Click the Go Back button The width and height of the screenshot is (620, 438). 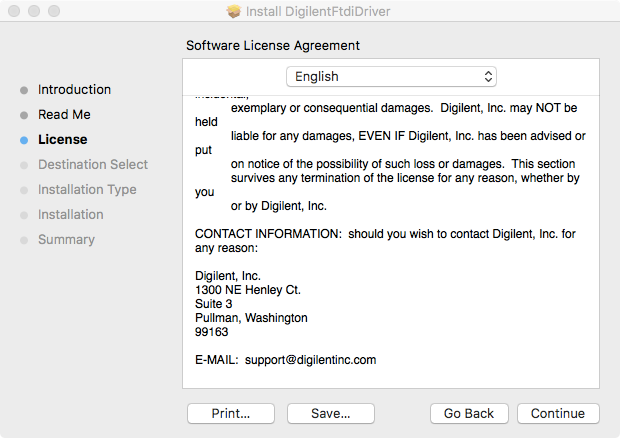coord(469,413)
